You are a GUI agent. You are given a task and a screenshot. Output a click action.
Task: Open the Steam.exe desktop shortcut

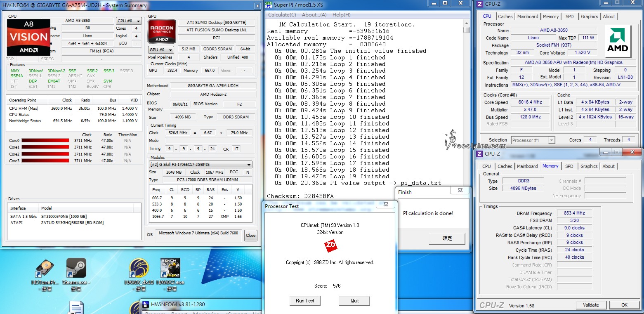(x=76, y=275)
